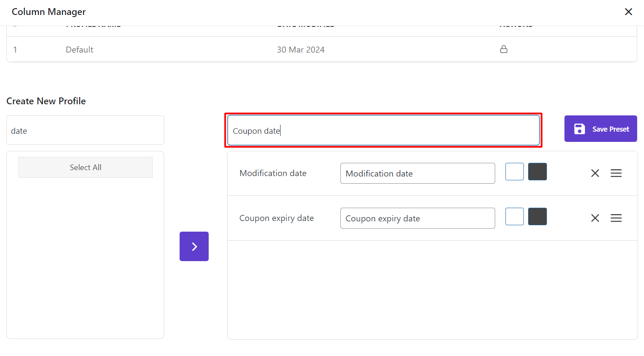Image resolution: width=644 pixels, height=356 pixels.
Task: Grab the Coupon expiry date reorder handle
Action: (616, 218)
